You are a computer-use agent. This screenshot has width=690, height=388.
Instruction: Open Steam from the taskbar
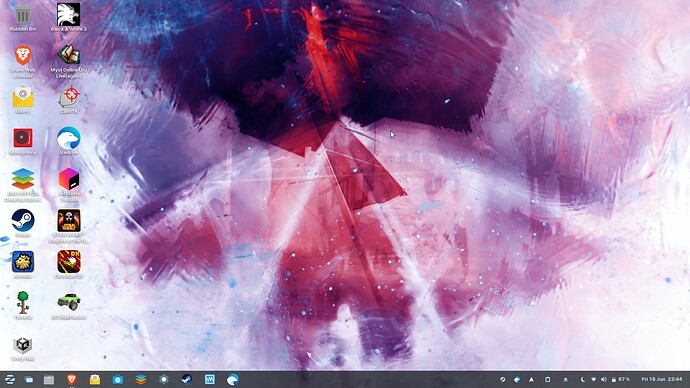tap(187, 379)
